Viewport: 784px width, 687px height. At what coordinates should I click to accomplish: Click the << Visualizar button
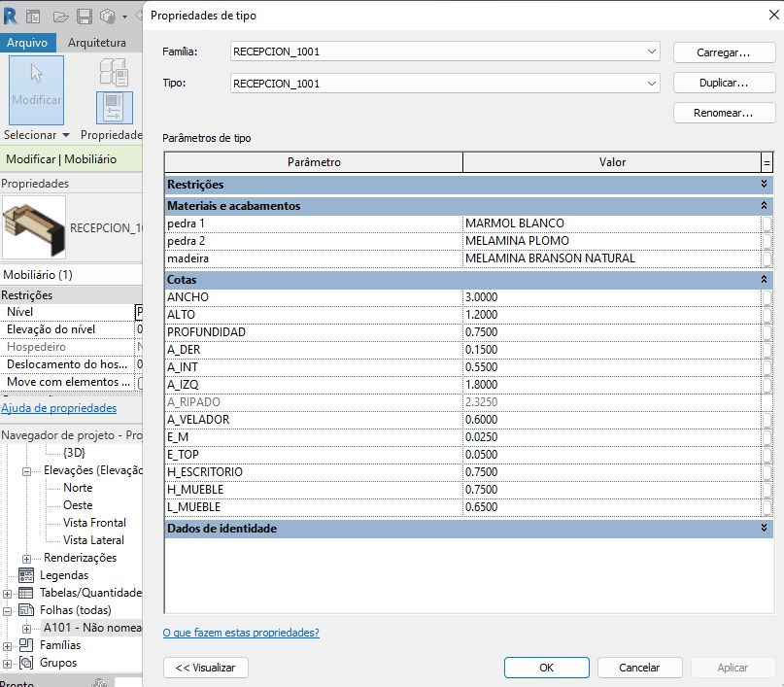[x=206, y=668]
